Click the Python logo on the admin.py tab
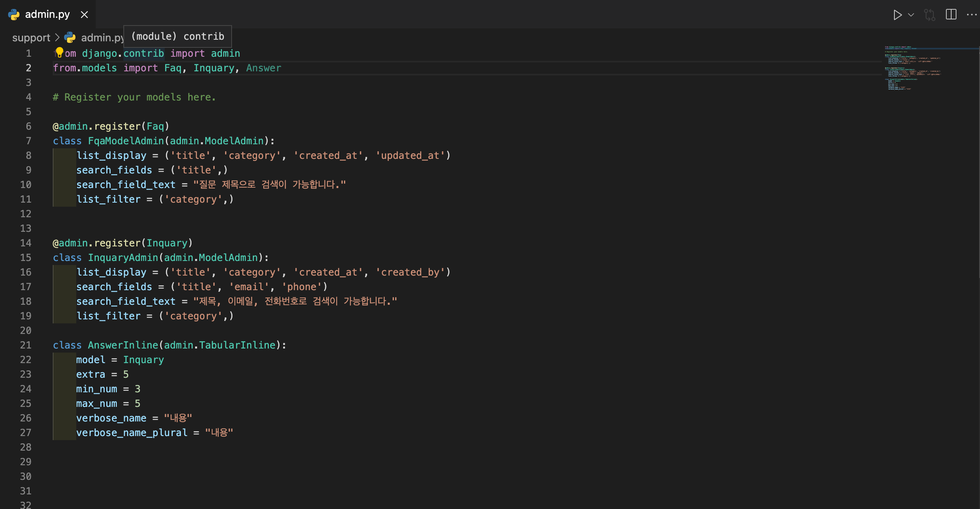Image resolution: width=980 pixels, height=509 pixels. point(13,14)
